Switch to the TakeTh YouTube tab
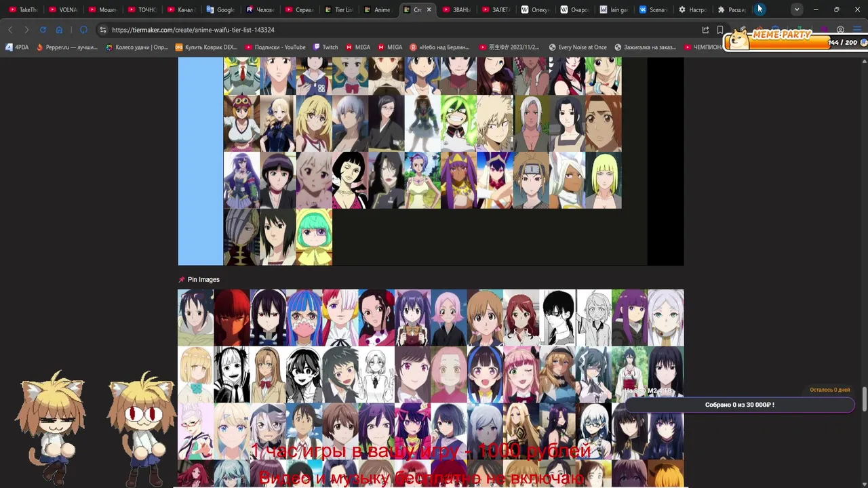The height and width of the screenshot is (488, 868). [x=24, y=9]
